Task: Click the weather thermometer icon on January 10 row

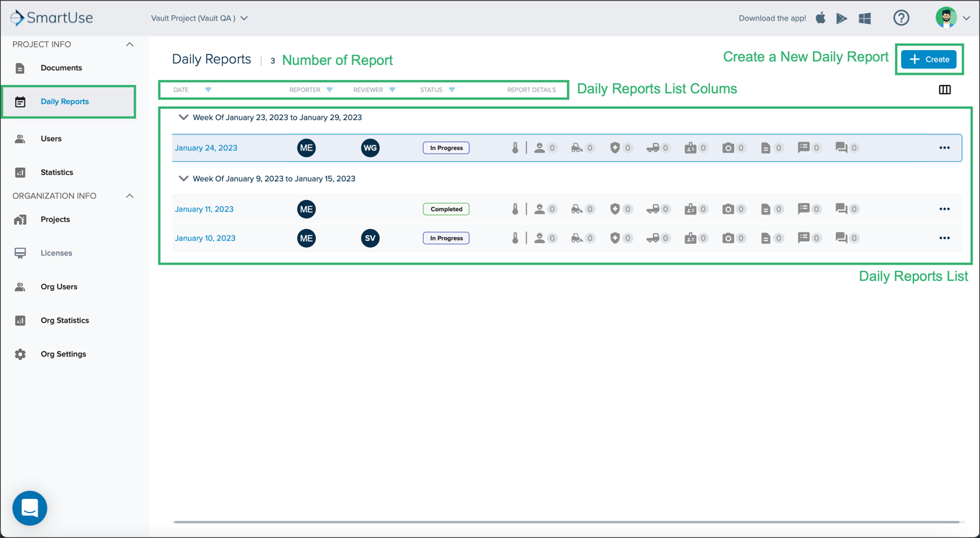Action: tap(515, 238)
